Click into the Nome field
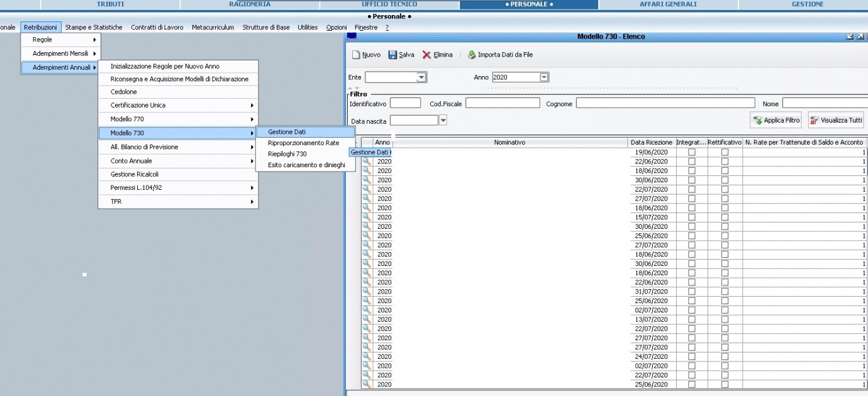 (825, 104)
